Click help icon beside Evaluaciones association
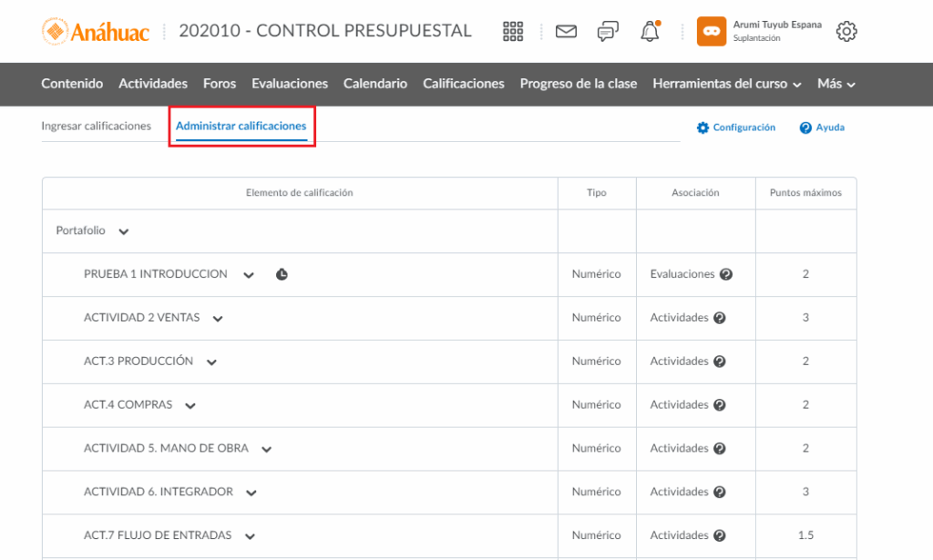933x560 pixels. (x=726, y=274)
